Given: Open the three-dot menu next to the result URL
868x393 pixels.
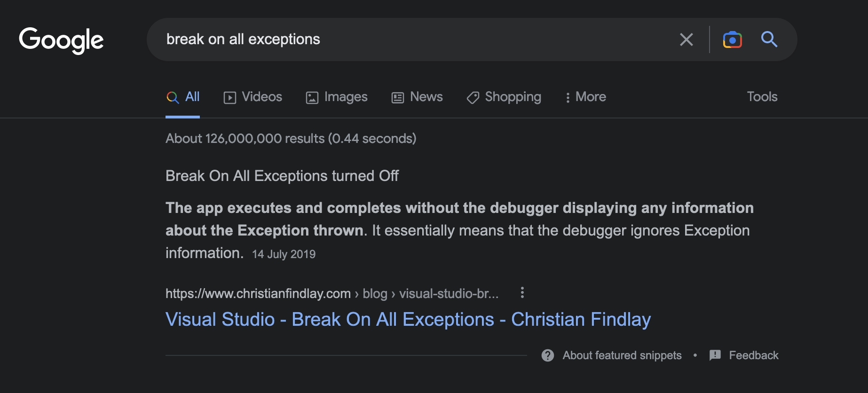Looking at the screenshot, I should point(522,293).
